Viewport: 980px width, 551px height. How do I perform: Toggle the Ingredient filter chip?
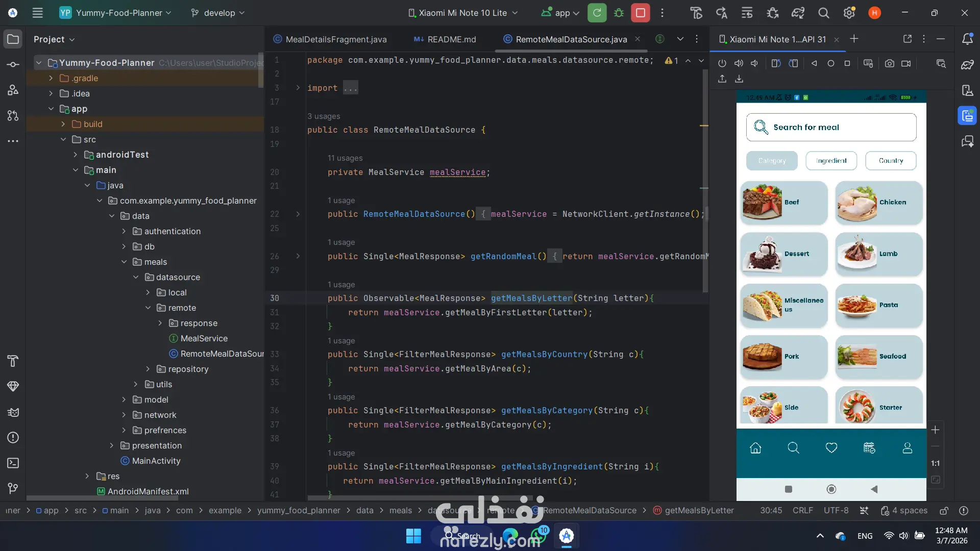[831, 161]
